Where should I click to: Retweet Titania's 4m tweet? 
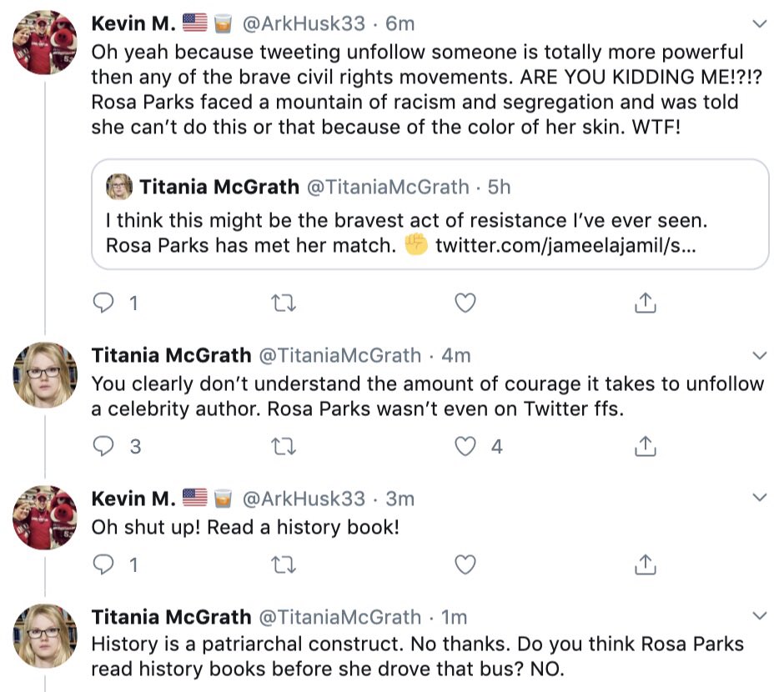tap(283, 446)
